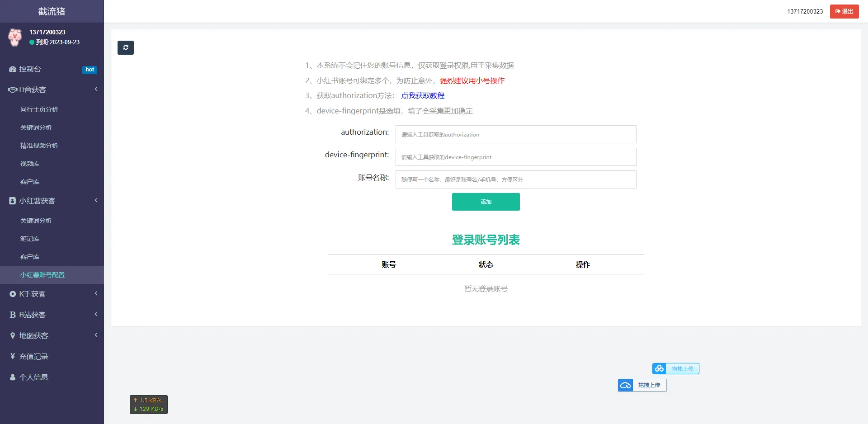
Task: Click the cloud upload icon near 拖拽上传
Action: (x=626, y=385)
